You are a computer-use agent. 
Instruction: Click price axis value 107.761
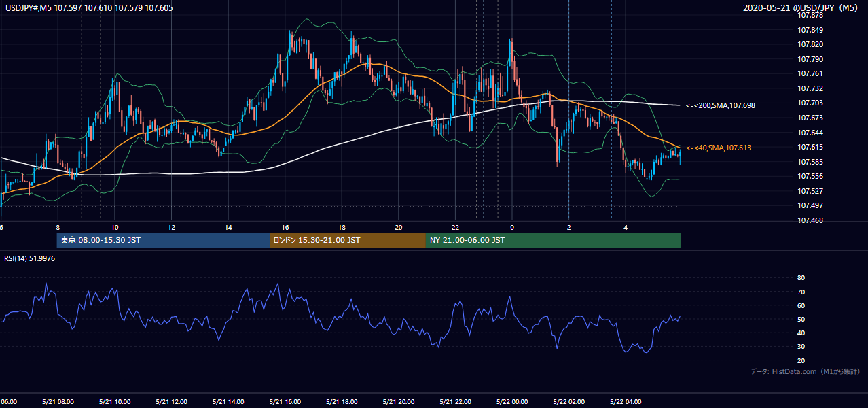point(811,73)
